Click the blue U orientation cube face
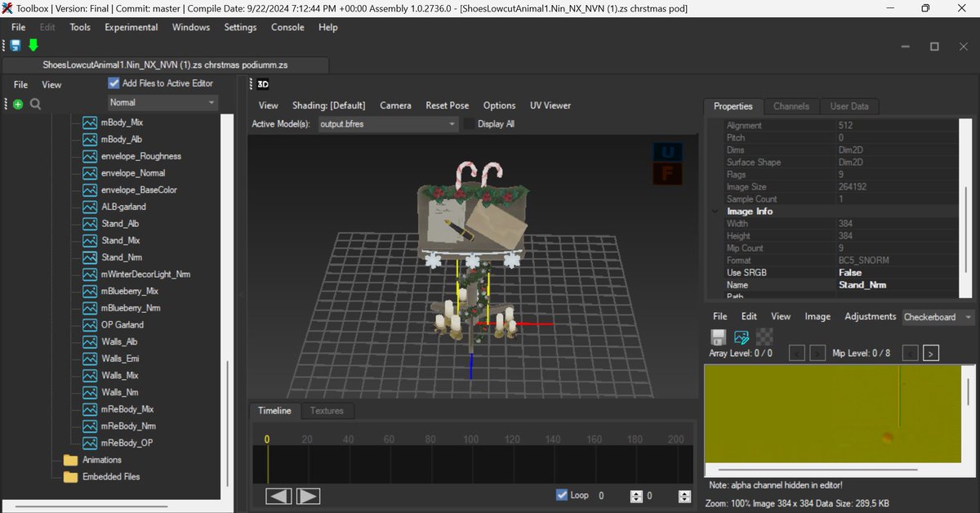980x513 pixels. 666,152
